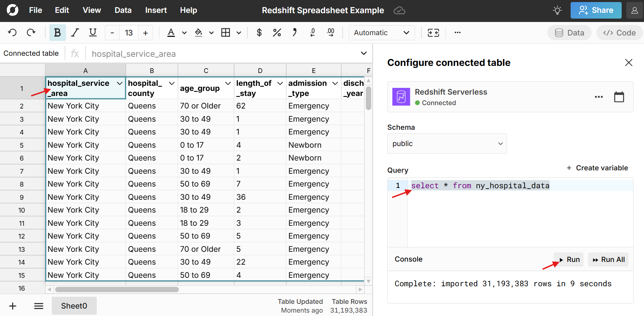Open the Insert menu
This screenshot has width=644, height=316.
pyautogui.click(x=156, y=10)
